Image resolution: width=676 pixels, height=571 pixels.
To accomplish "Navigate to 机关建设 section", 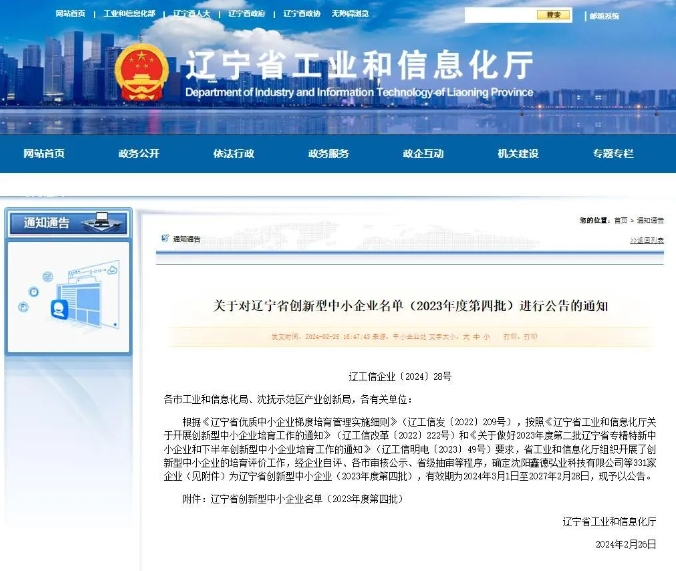I will (x=518, y=153).
